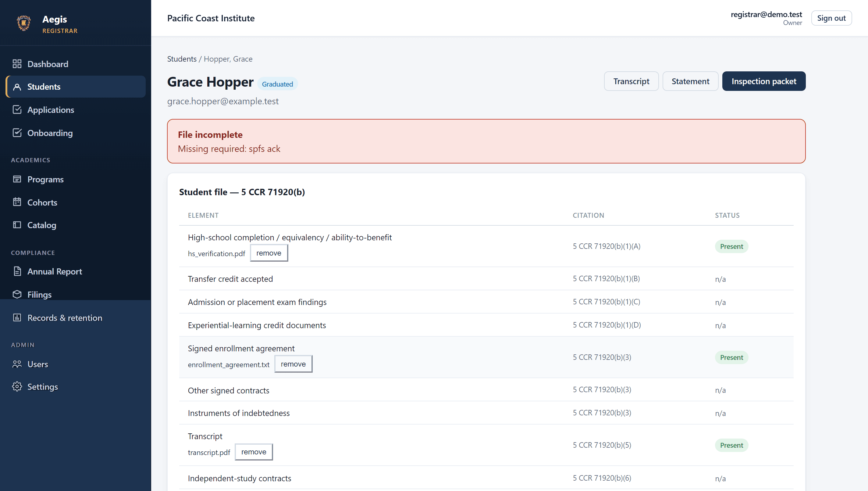868x491 pixels.
Task: Click the Aegis shield logo icon
Action: 23,23
